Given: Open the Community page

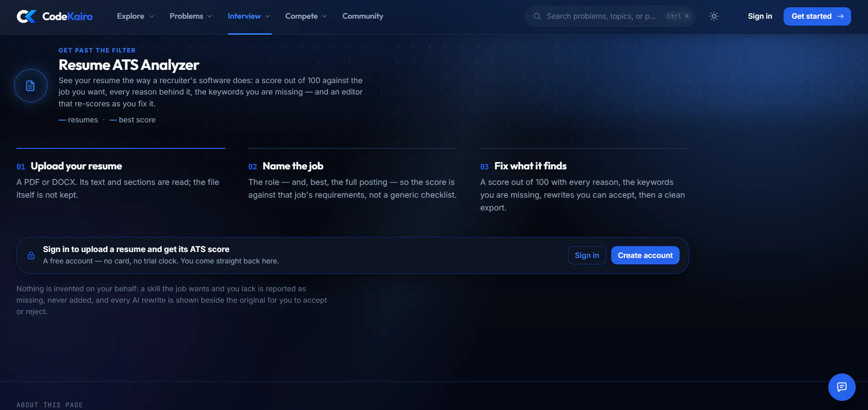Looking at the screenshot, I should point(363,16).
